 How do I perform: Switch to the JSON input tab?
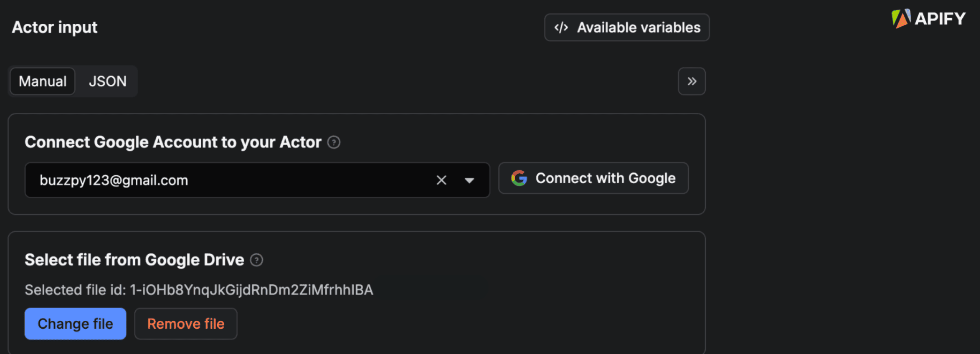[x=108, y=81]
